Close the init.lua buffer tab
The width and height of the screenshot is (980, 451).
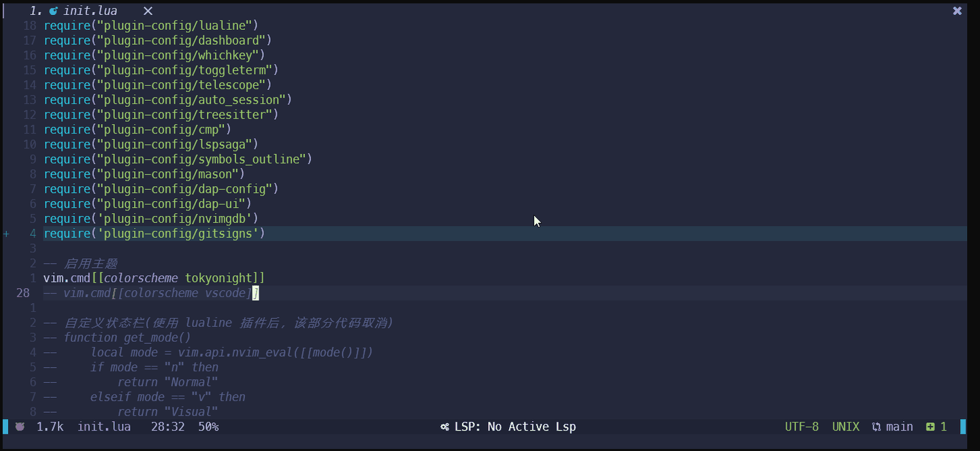coord(148,11)
